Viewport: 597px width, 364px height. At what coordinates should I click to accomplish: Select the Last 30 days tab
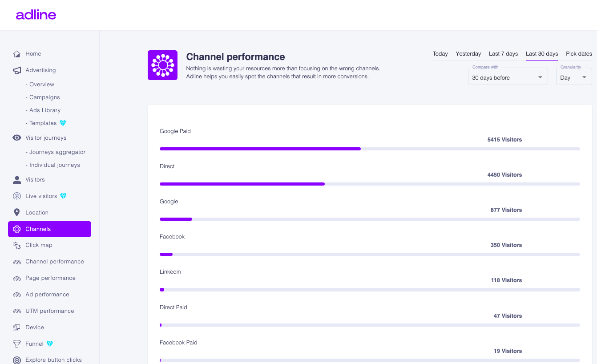point(542,54)
